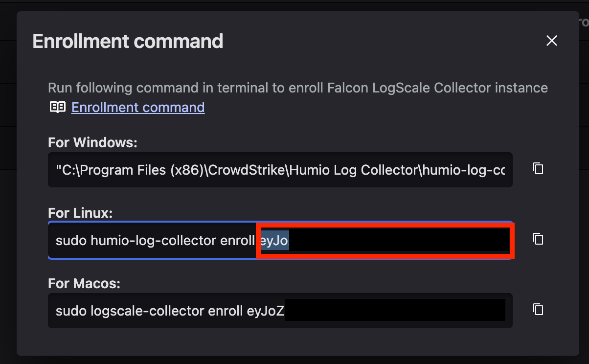
Task: Copy the Windows enrollment command
Action: point(538,169)
